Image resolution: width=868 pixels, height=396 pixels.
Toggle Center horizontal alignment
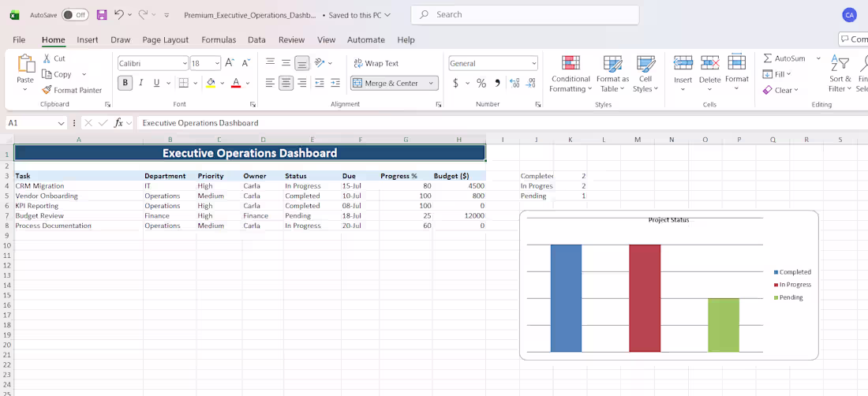click(286, 83)
